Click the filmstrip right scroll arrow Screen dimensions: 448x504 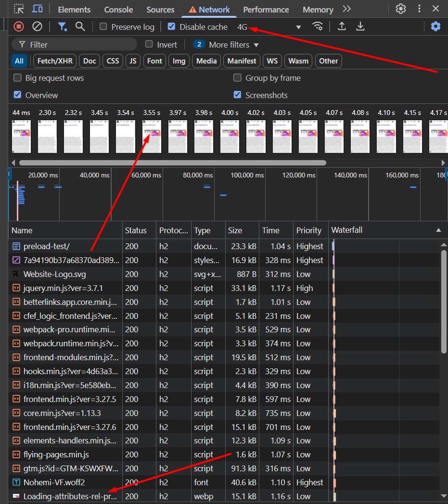(x=443, y=163)
